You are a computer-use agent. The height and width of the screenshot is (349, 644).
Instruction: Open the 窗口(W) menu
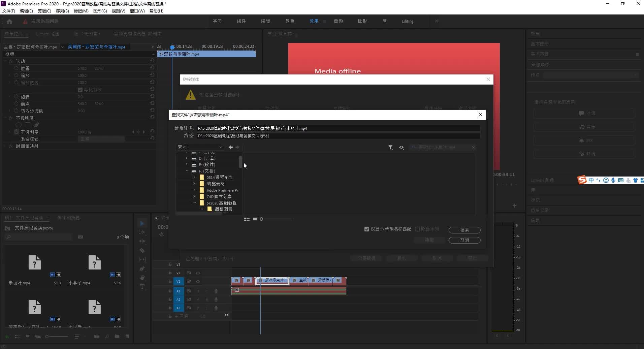point(137,11)
